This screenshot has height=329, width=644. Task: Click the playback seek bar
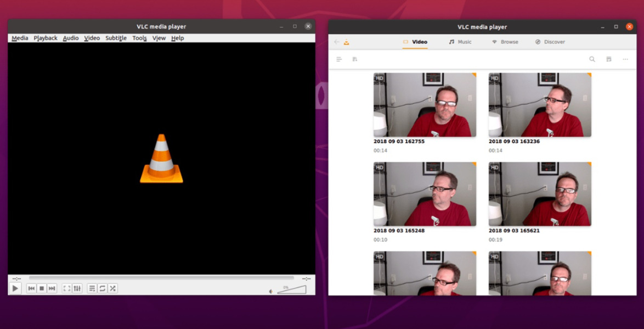161,278
